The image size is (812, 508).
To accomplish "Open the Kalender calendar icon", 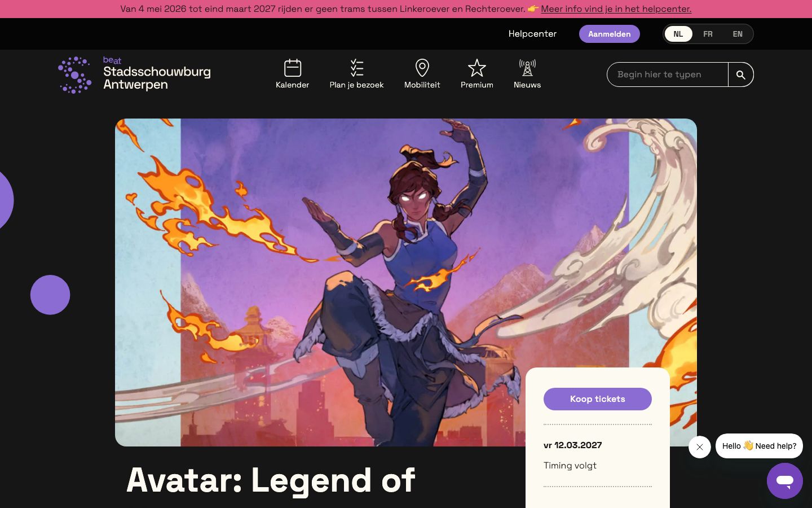I will [292, 68].
